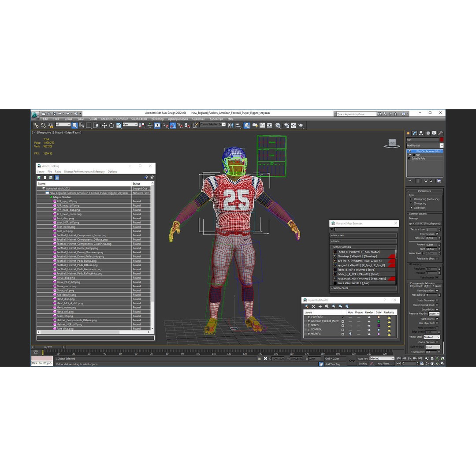Open the Create Selection Set dropdown
The height and width of the screenshot is (476, 476).
212,124
